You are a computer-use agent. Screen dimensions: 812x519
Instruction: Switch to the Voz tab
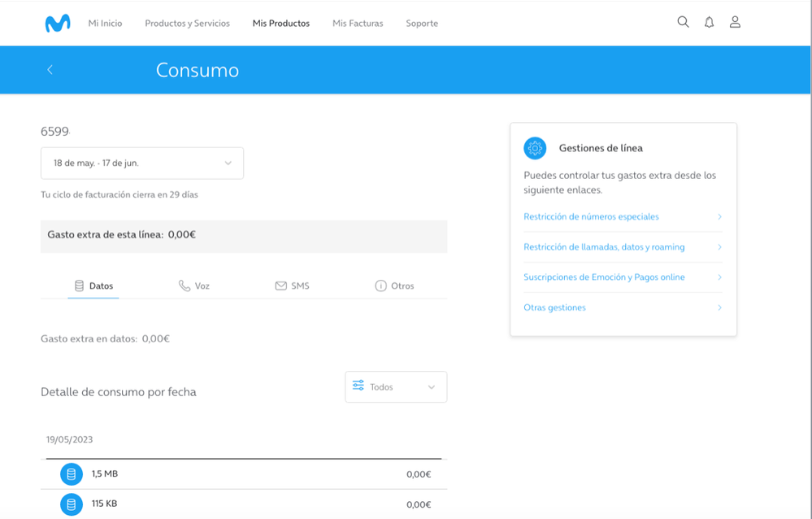coord(194,286)
